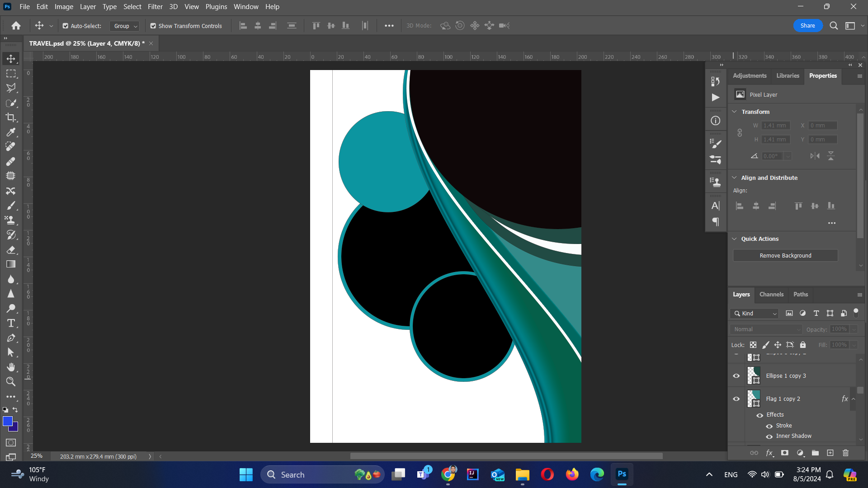Create a new layer
This screenshot has height=488, width=868.
pyautogui.click(x=830, y=453)
